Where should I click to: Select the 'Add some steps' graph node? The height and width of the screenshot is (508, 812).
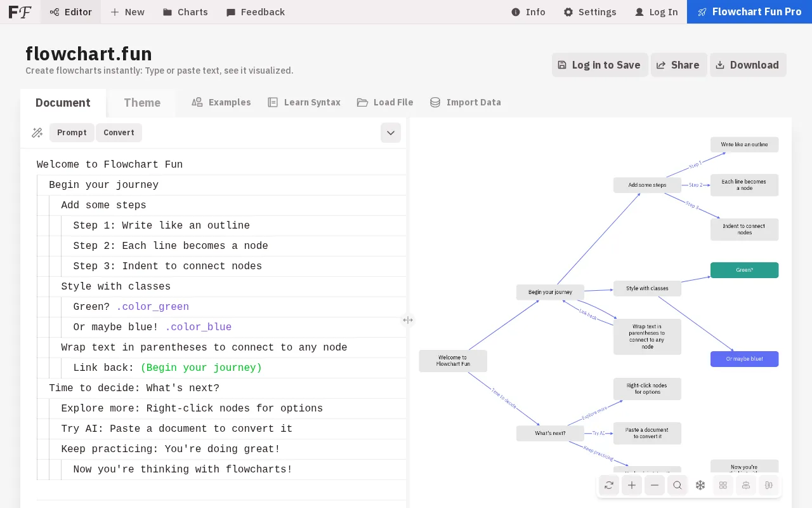pos(647,185)
